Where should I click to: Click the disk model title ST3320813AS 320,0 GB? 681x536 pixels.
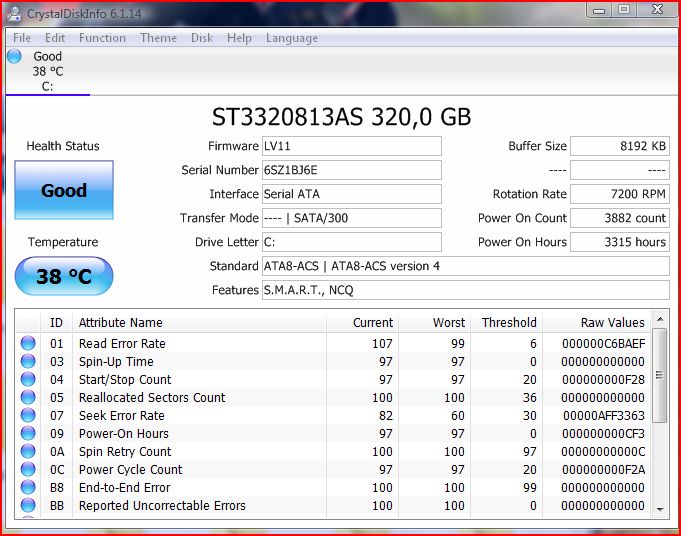341,117
